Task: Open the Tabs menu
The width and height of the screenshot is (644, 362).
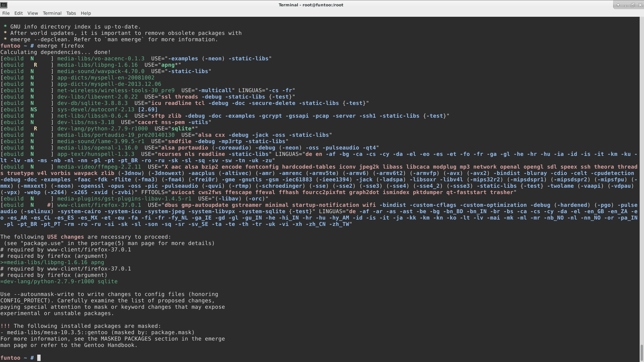Action: click(71, 13)
